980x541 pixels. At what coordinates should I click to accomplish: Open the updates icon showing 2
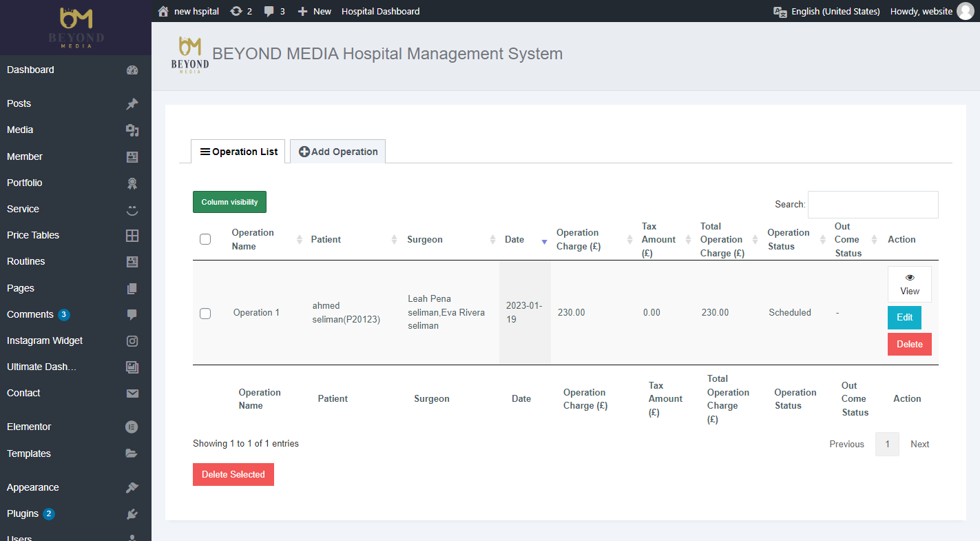(236, 11)
